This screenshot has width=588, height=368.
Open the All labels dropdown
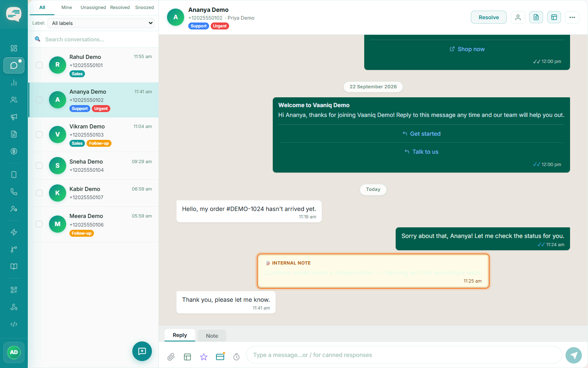tap(101, 23)
